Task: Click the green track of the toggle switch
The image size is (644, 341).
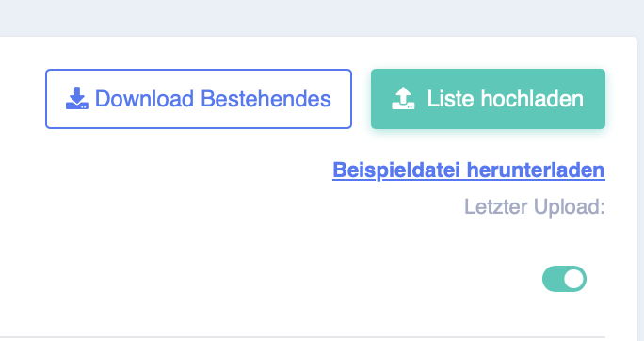Action: [552, 279]
